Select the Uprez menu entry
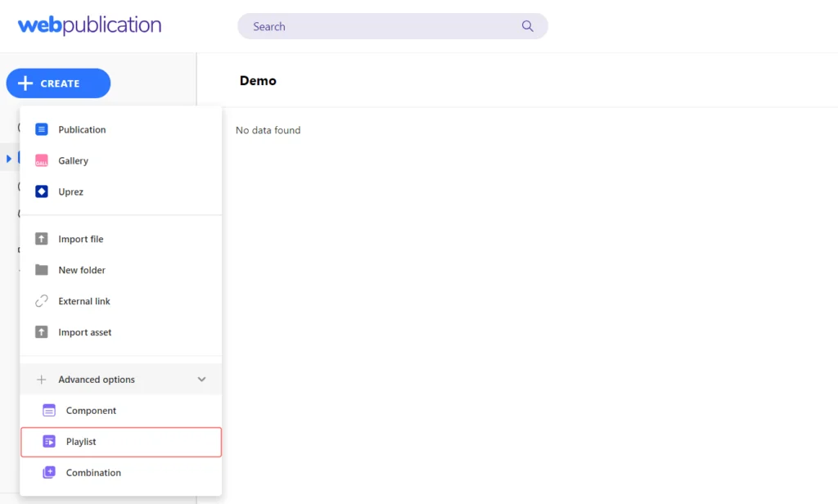Viewport: 838px width, 504px height. [x=121, y=191]
